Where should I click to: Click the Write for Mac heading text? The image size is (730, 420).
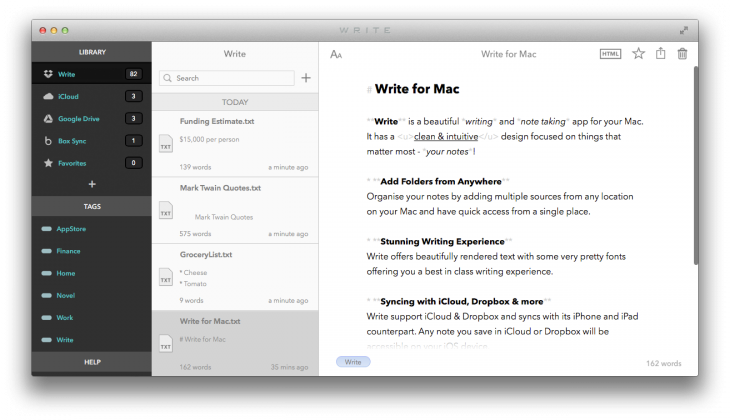coord(417,89)
